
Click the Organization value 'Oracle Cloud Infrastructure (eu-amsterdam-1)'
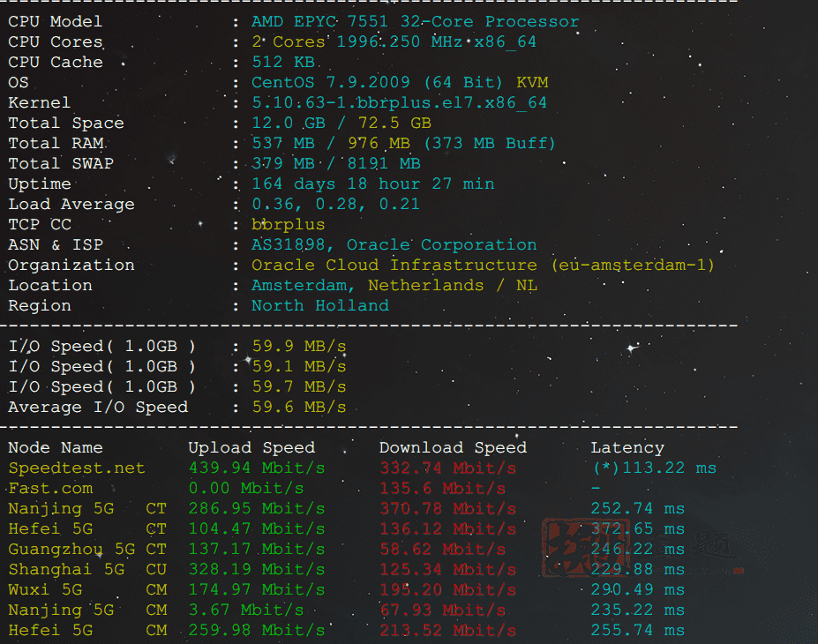pyautogui.click(x=483, y=266)
